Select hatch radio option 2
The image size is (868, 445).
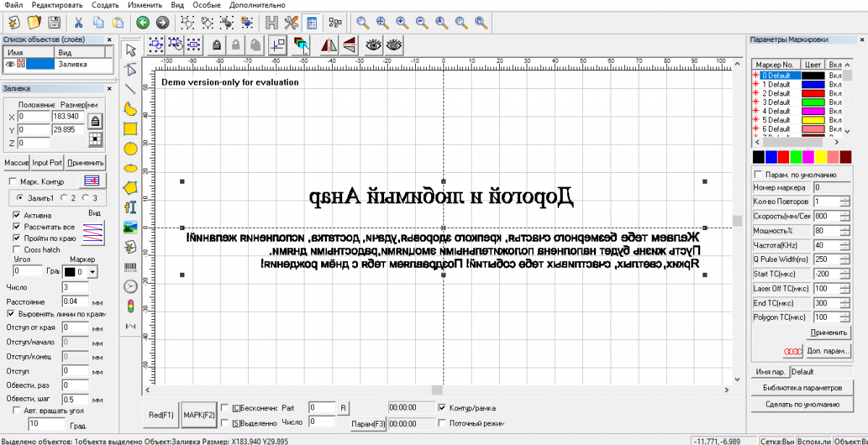pyautogui.click(x=64, y=198)
